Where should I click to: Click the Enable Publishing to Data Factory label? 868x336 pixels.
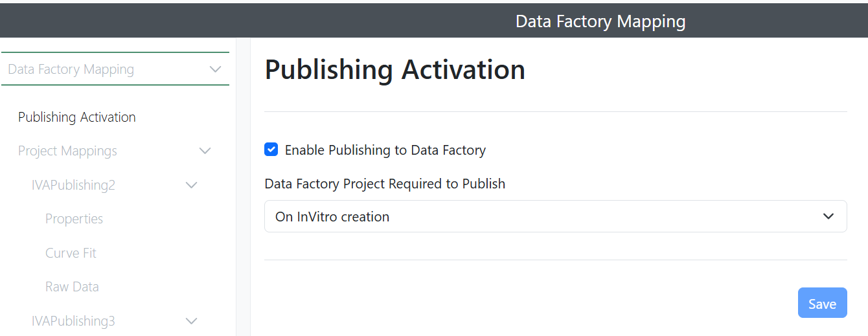pyautogui.click(x=385, y=150)
